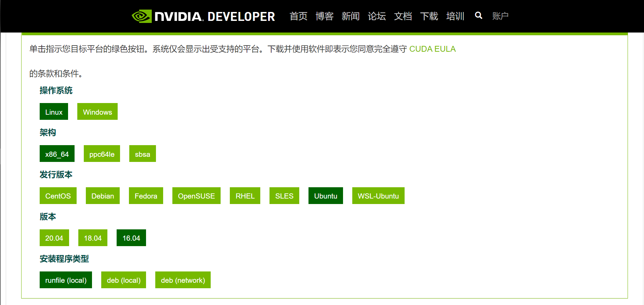The height and width of the screenshot is (305, 644).
Task: Choose the RHEL distribution
Action: pos(245,196)
